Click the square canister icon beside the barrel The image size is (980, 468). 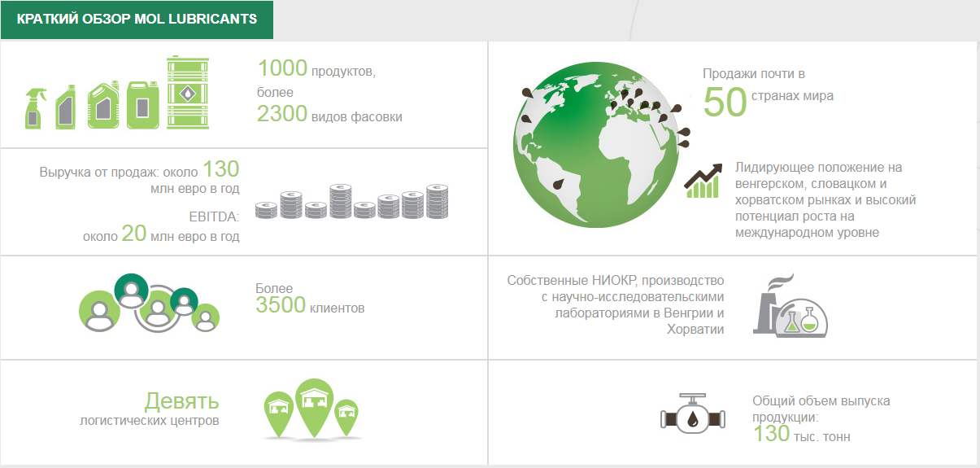(143, 104)
